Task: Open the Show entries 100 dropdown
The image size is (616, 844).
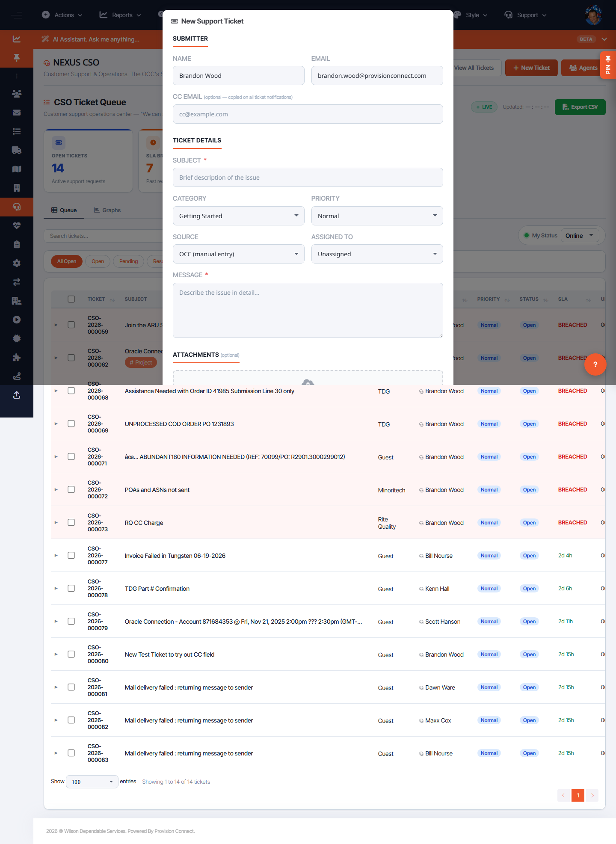Action: (x=92, y=782)
